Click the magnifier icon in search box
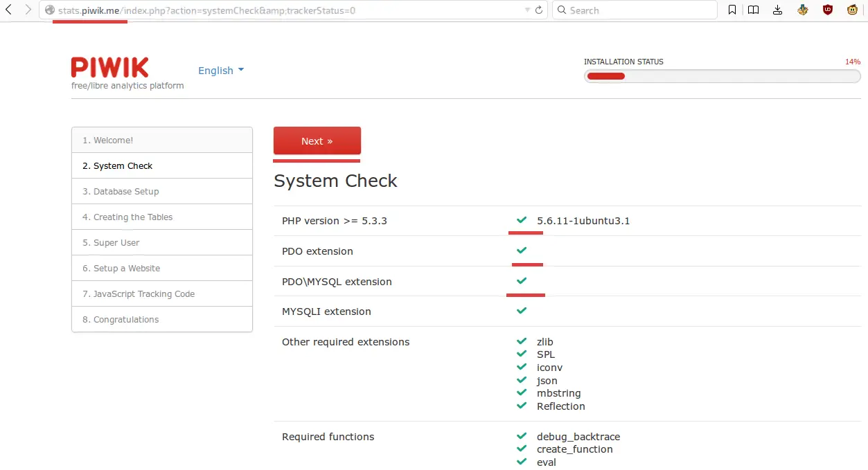 click(562, 10)
